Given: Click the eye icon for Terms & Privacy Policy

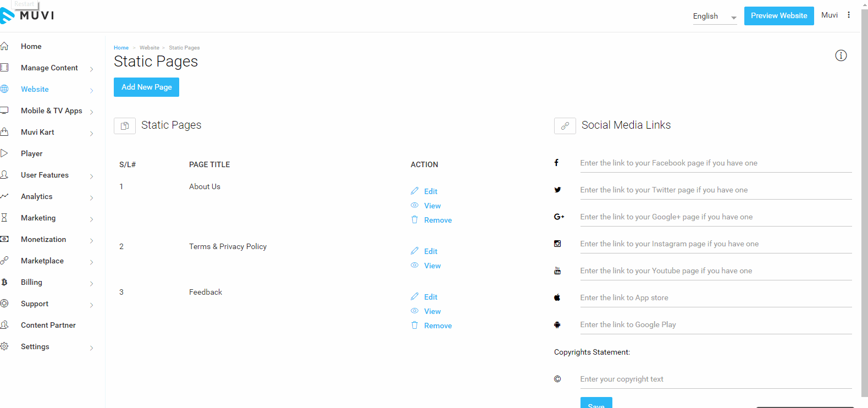Looking at the screenshot, I should pos(414,265).
